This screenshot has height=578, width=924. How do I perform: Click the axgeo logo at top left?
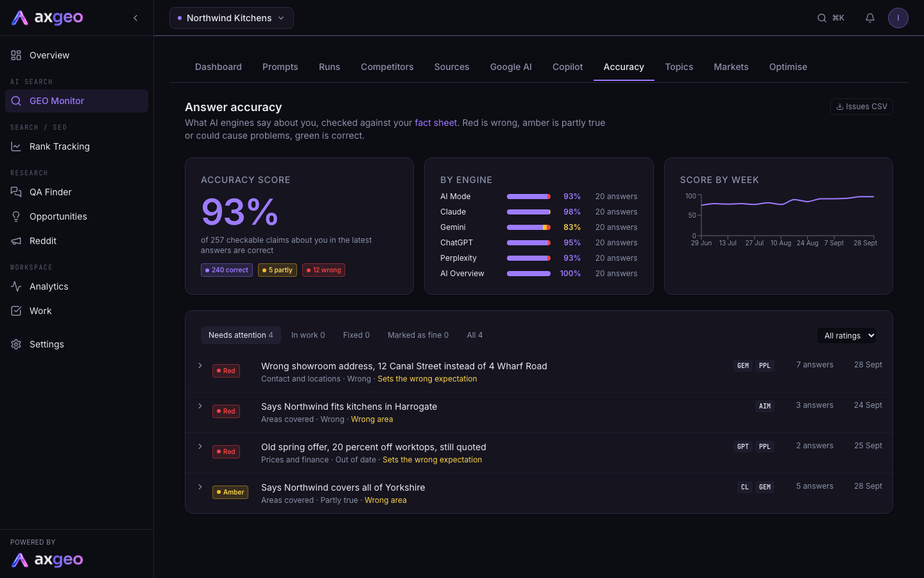pyautogui.click(x=47, y=18)
